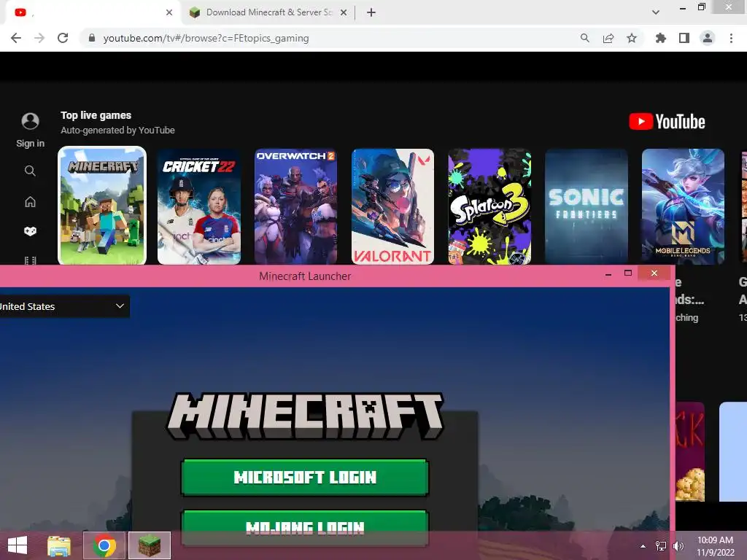Close the YouTube tab
Viewport: 747px width, 560px height.
169,12
